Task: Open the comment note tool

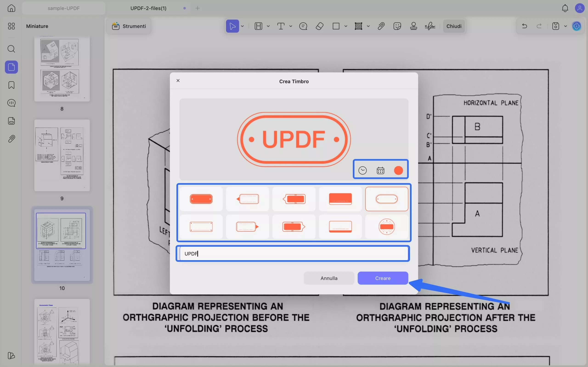Action: [303, 26]
